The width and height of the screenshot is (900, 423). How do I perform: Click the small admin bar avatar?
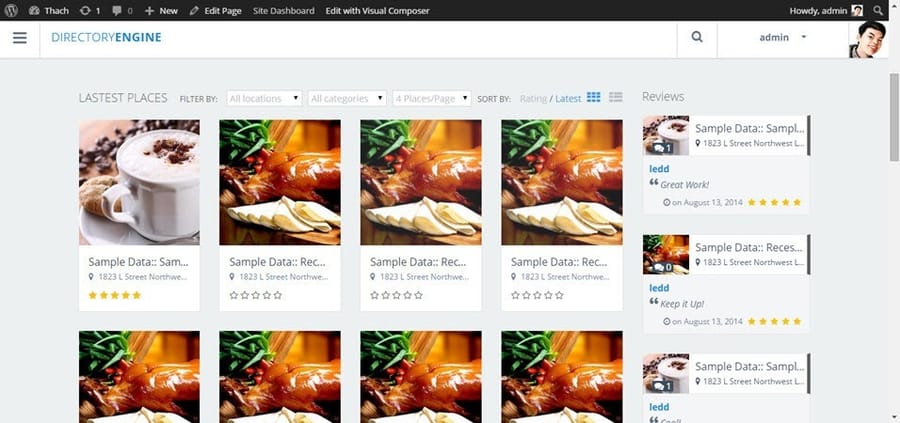point(857,10)
